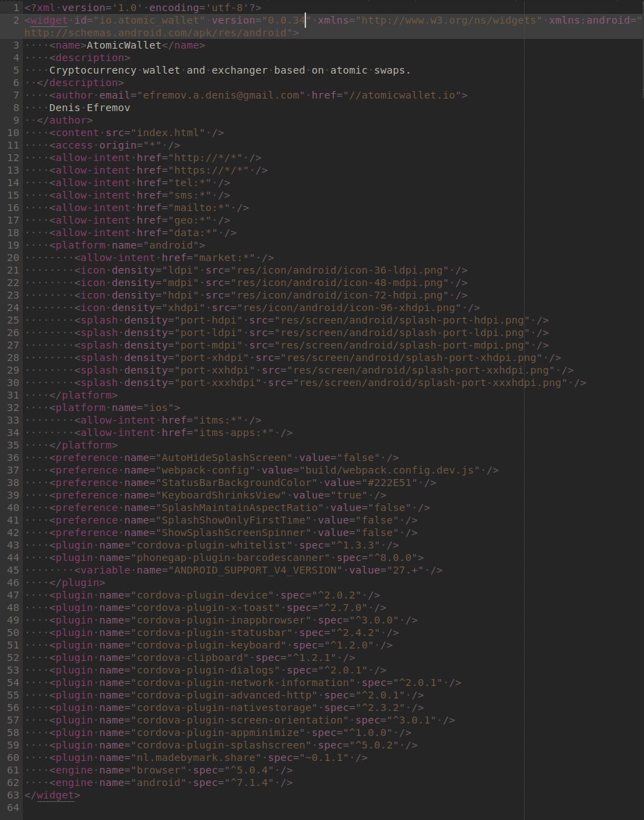Viewport: 644px width, 820px height.
Task: Click the widget id value "io.atomic_wallet"
Action: pyautogui.click(x=149, y=20)
